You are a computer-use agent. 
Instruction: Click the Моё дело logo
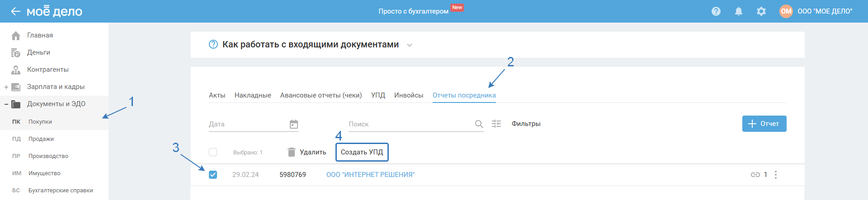54,11
